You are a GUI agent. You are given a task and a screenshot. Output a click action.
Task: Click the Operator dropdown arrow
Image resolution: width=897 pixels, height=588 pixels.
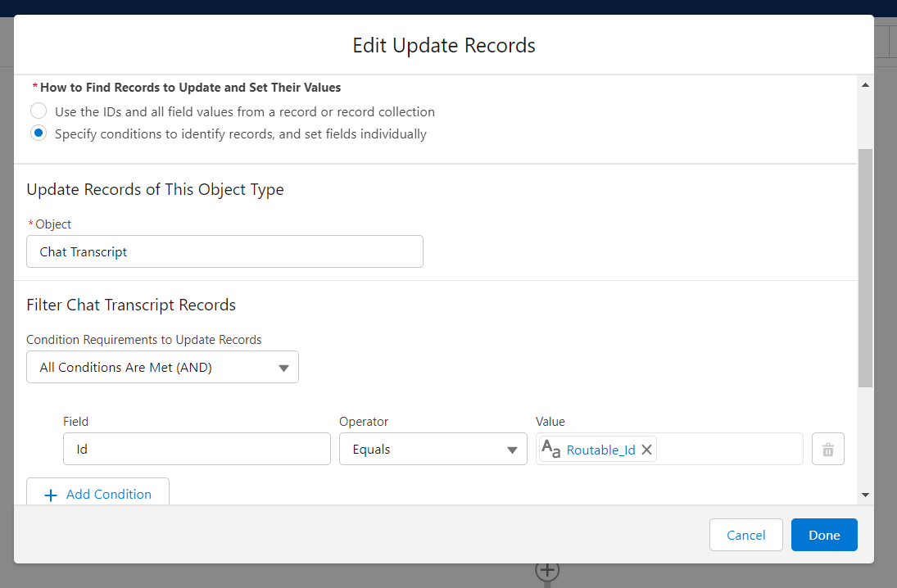(513, 450)
